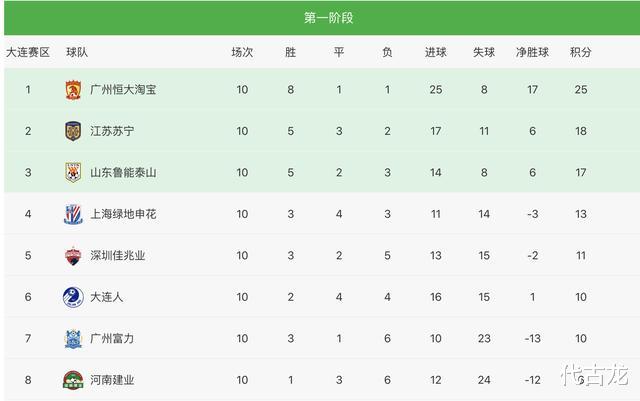
Task: Open the 河南建业 team name link
Action: tap(112, 380)
